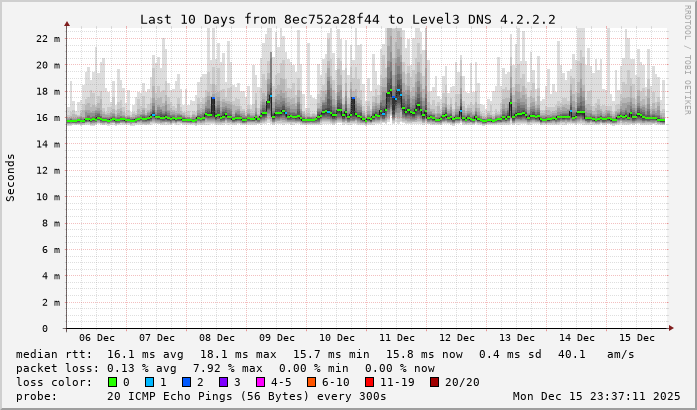
Task: Click the green loss color swatch for 0
Action: tap(112, 382)
